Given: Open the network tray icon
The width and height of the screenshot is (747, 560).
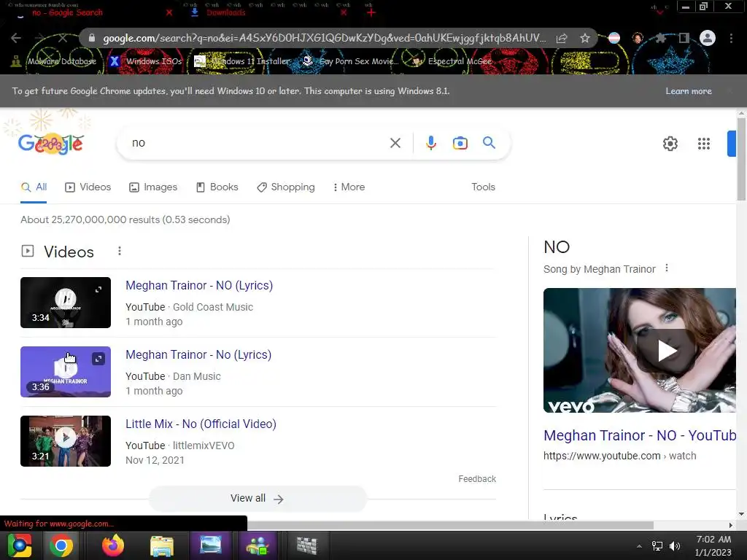Looking at the screenshot, I should [x=657, y=545].
